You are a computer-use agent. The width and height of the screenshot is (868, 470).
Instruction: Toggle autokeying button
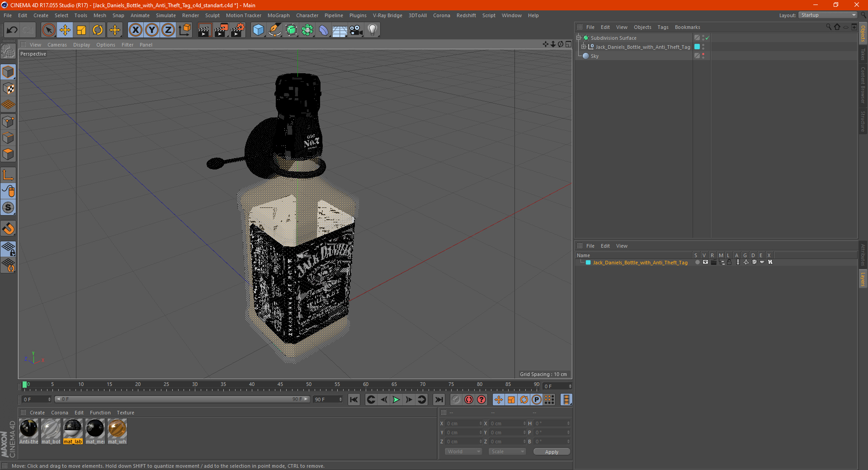469,399
